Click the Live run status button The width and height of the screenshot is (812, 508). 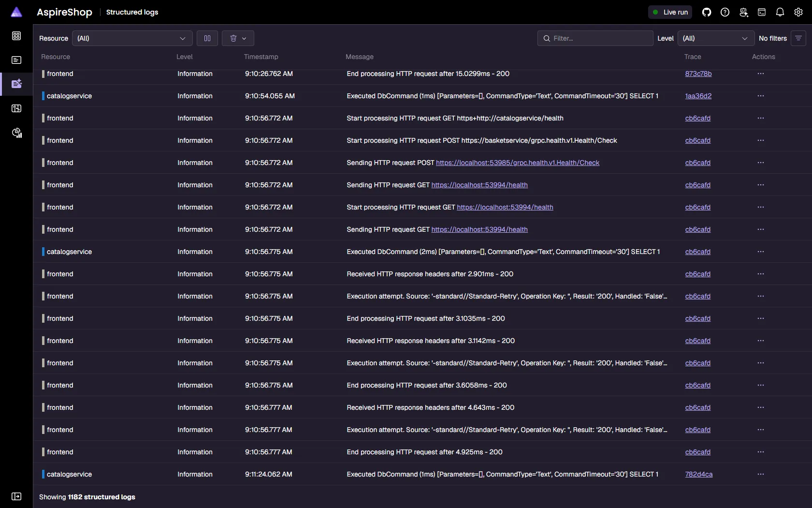click(670, 12)
